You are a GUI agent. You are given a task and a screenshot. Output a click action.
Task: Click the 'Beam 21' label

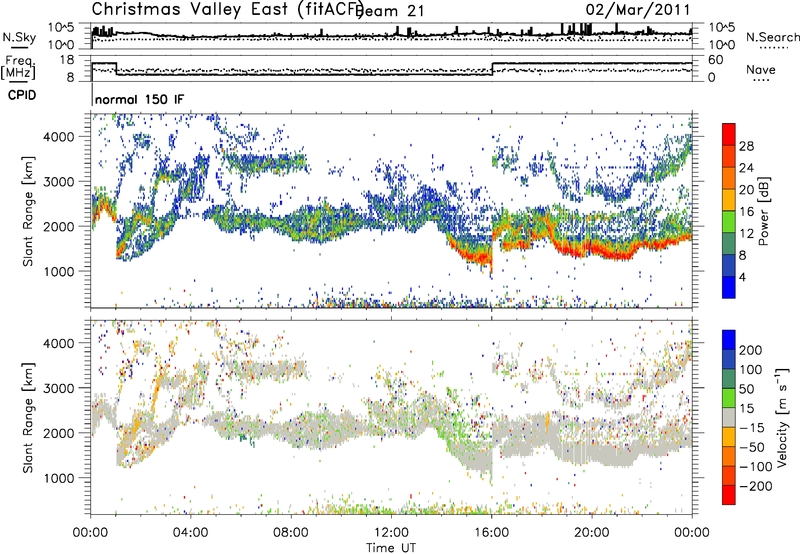pyautogui.click(x=390, y=11)
